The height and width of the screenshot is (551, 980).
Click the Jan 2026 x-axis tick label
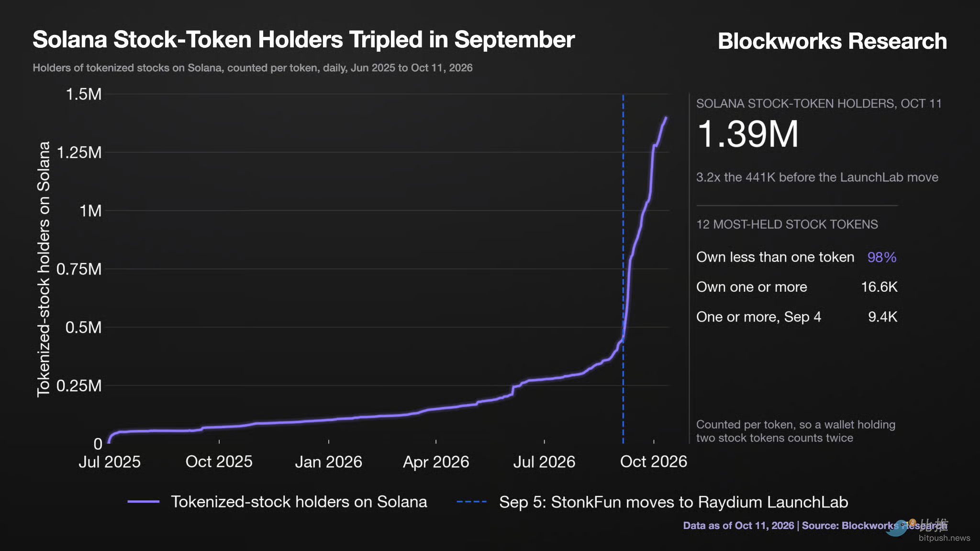328,462
